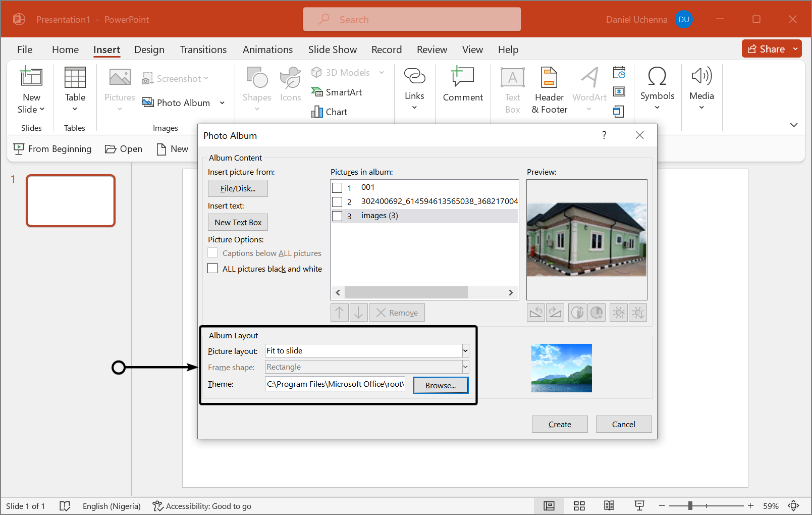Expand the Picture layout dropdown
The image size is (812, 515).
465,351
